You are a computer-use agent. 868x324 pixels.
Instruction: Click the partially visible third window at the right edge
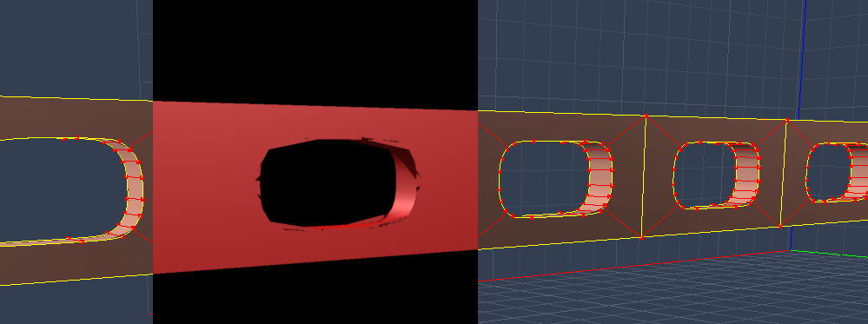[x=836, y=172]
